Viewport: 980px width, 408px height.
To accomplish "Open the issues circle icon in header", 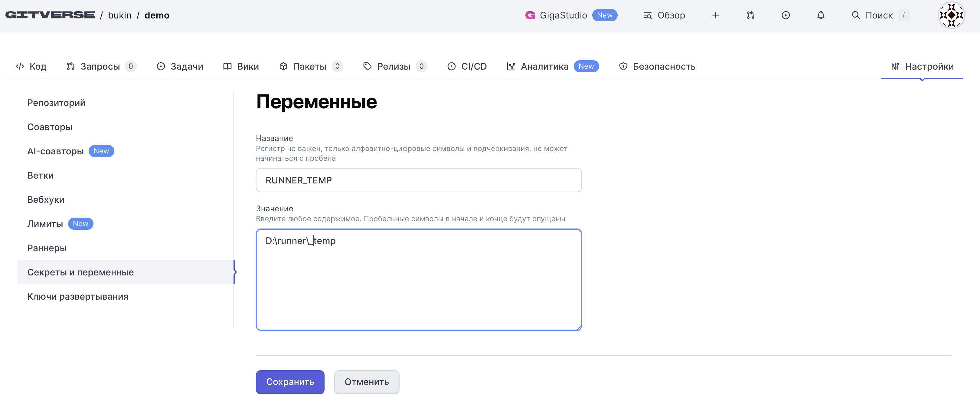I will pos(786,15).
